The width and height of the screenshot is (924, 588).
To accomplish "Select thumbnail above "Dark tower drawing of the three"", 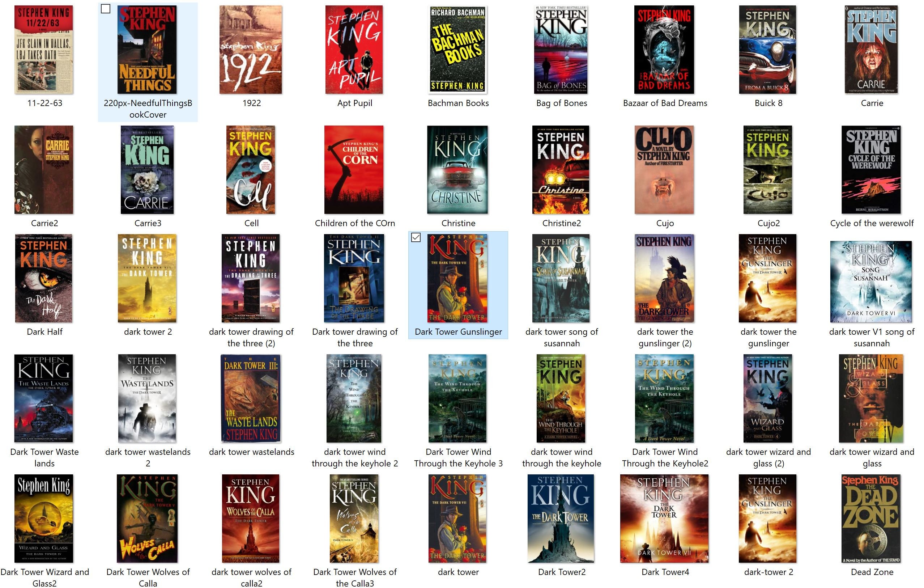I will (354, 278).
